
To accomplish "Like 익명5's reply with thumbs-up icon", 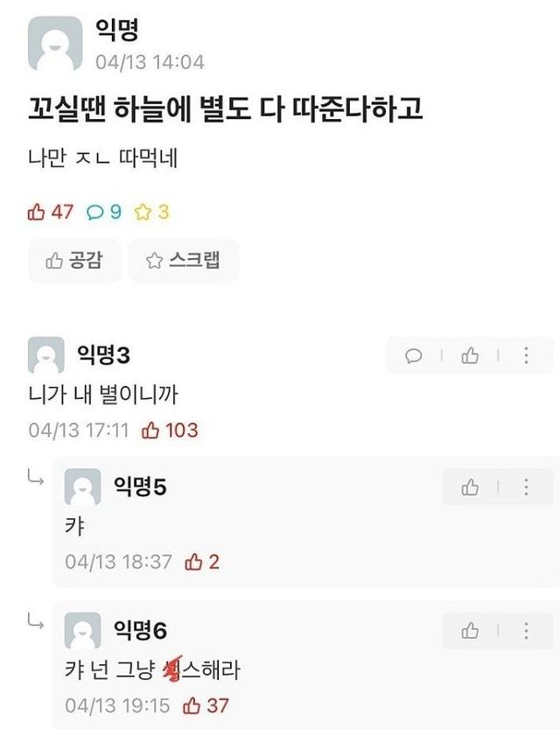I will (x=470, y=487).
